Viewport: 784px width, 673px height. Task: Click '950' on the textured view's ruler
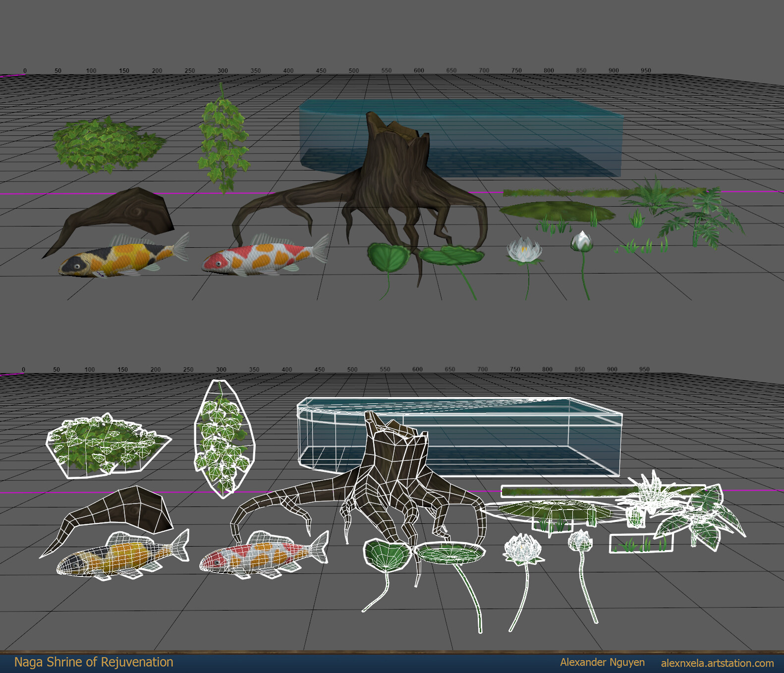coord(646,70)
